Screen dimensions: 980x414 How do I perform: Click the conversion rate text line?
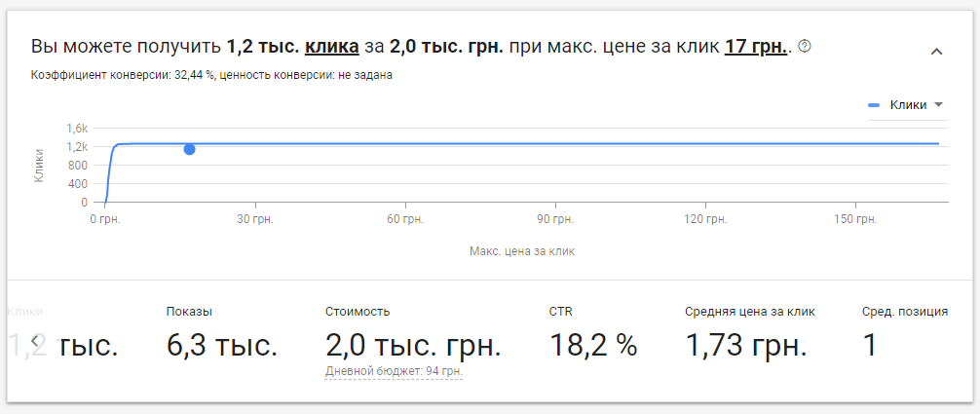pos(211,75)
